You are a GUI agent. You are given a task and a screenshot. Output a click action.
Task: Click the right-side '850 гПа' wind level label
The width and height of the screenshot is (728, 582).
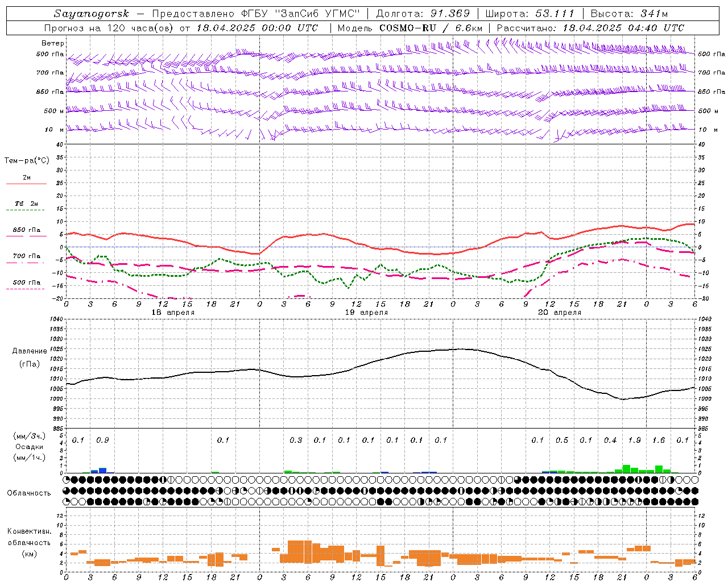(x=712, y=92)
